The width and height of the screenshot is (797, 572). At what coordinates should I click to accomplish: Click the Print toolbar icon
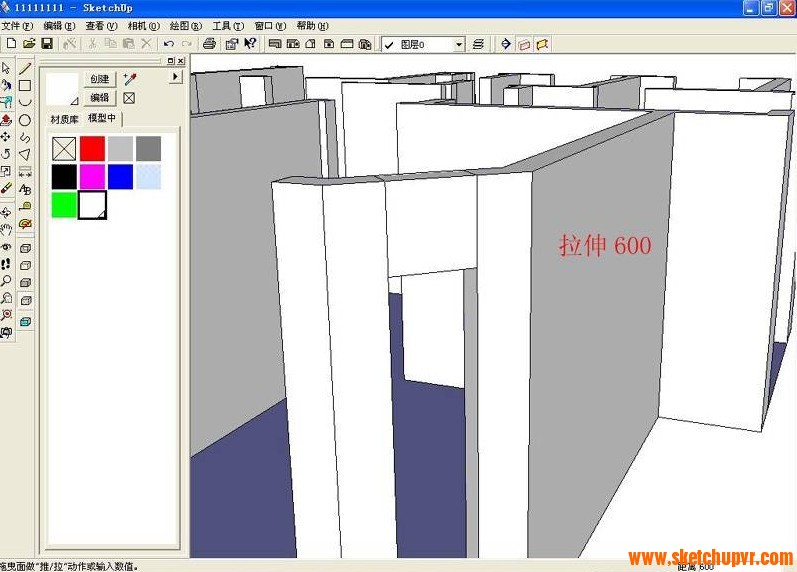[x=209, y=44]
